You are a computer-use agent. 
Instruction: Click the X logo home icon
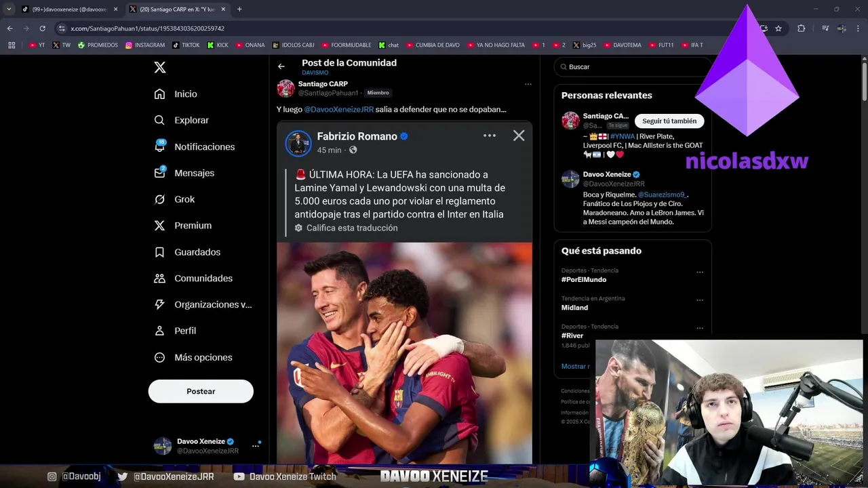(160, 67)
